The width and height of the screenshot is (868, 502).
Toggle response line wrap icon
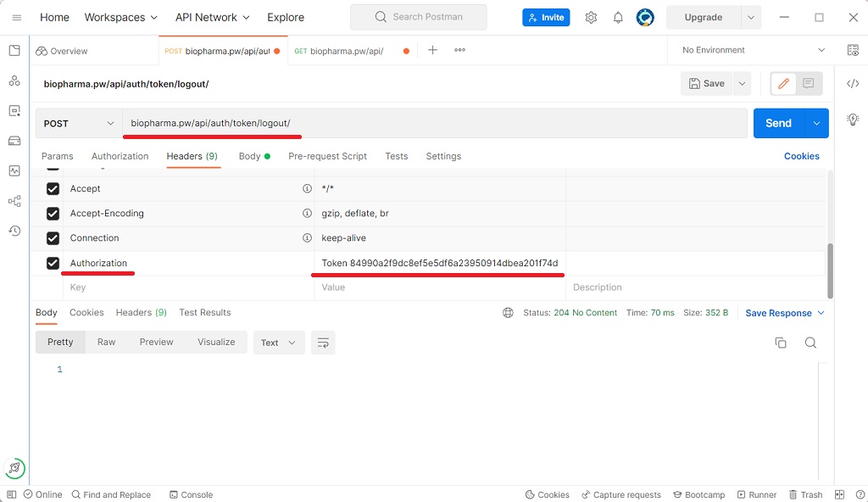pos(323,343)
